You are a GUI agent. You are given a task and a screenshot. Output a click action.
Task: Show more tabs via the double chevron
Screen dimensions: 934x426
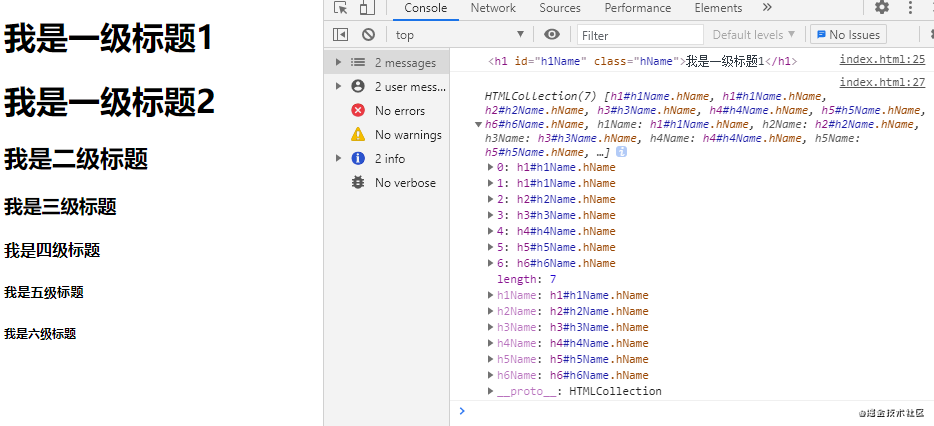coord(767,8)
